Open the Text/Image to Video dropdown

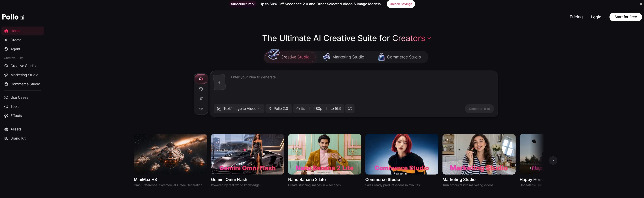point(239,109)
